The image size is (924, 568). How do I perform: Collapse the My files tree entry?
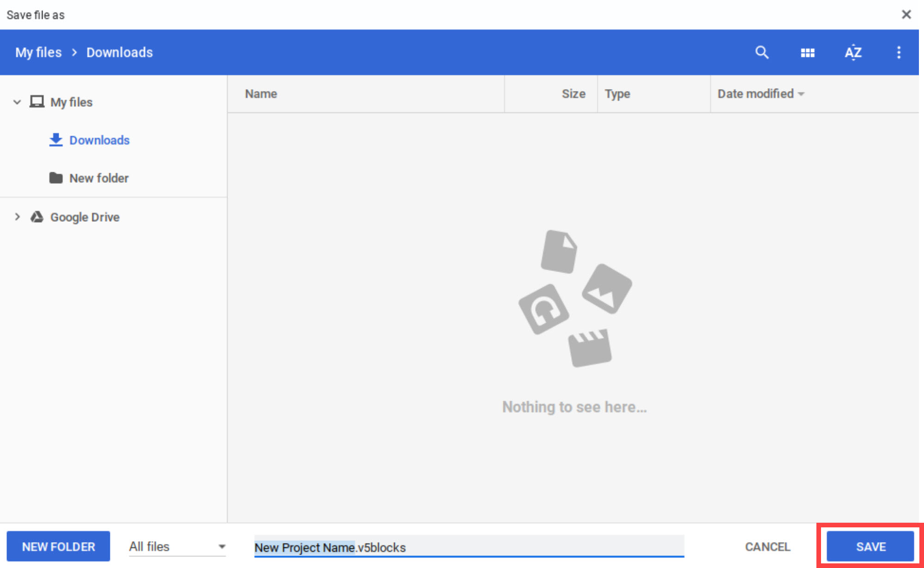click(x=17, y=102)
